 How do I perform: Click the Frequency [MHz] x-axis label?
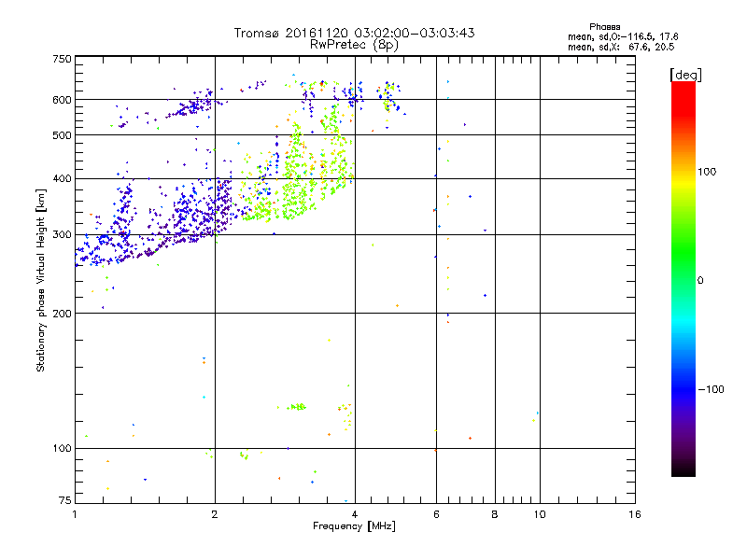pos(355,527)
